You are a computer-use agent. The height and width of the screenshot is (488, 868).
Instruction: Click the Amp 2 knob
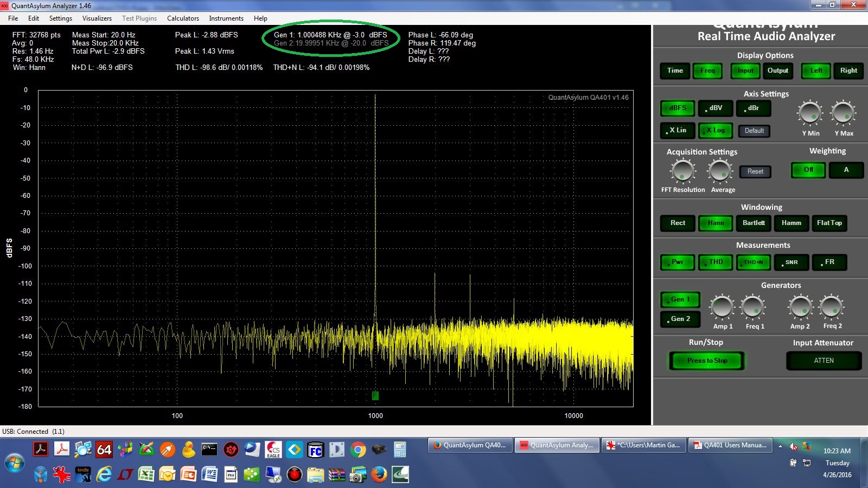click(801, 307)
